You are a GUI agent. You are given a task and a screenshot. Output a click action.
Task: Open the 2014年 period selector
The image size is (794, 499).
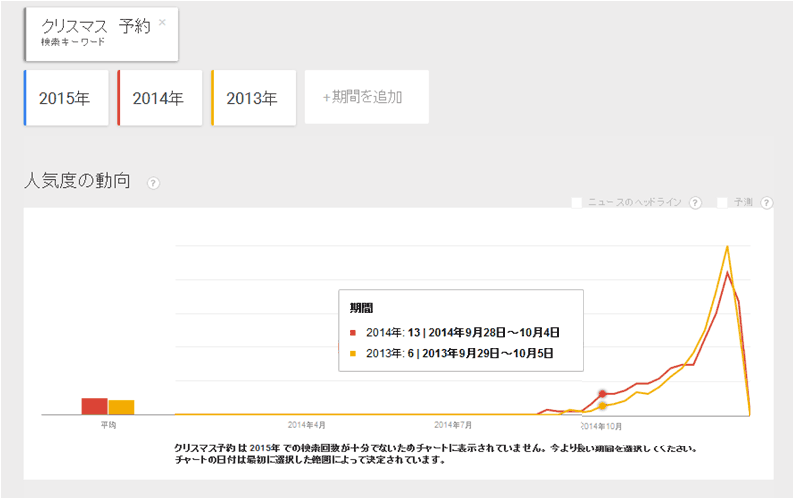tap(160, 98)
